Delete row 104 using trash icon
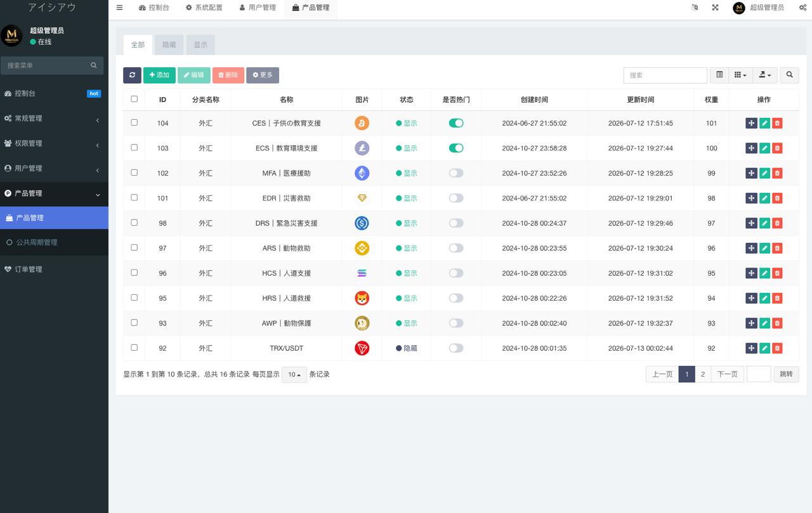The image size is (812, 513). 777,123
